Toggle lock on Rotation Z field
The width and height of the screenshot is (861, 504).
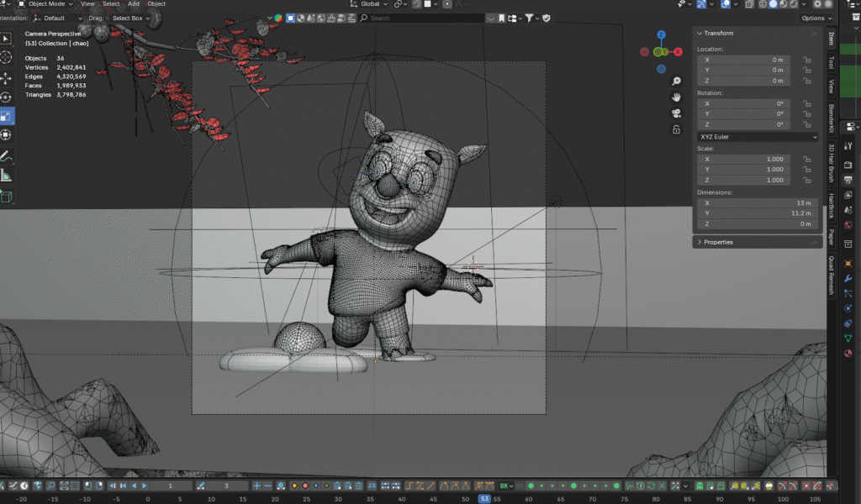pyautogui.click(x=806, y=124)
